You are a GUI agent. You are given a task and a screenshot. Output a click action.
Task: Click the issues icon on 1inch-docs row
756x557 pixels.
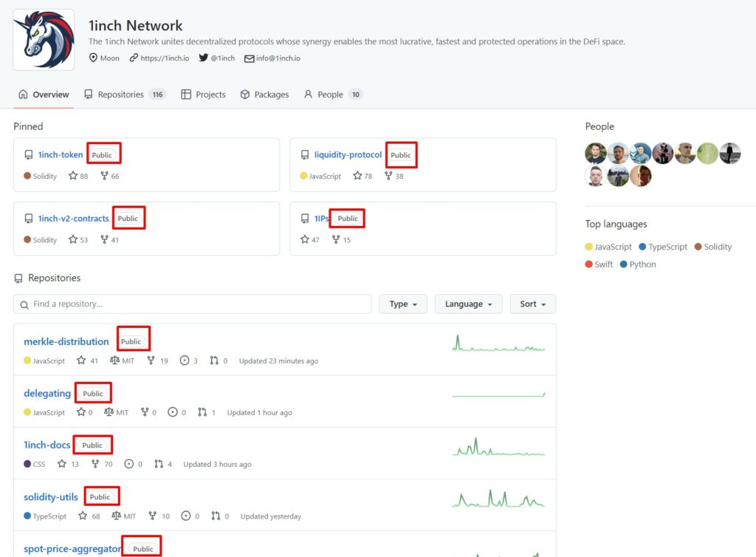pyautogui.click(x=129, y=465)
